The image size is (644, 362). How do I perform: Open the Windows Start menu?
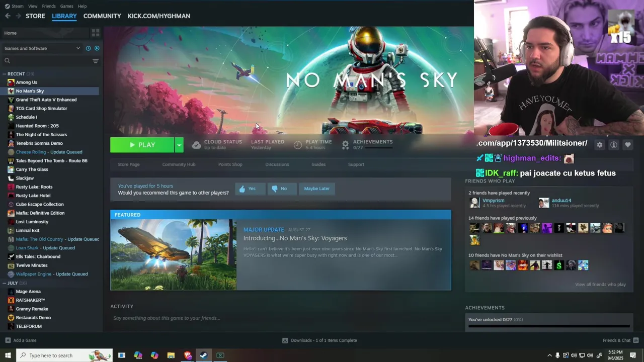tap(8, 355)
